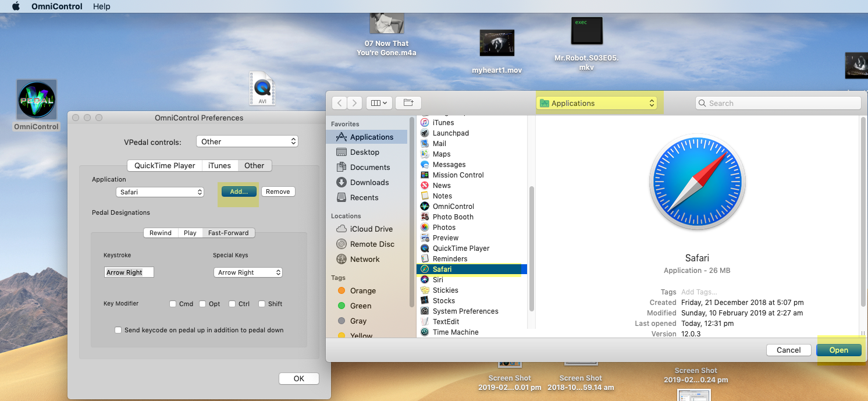Open the Applications location dropdown in the dialog
Screen dimensions: 868x401
point(597,102)
